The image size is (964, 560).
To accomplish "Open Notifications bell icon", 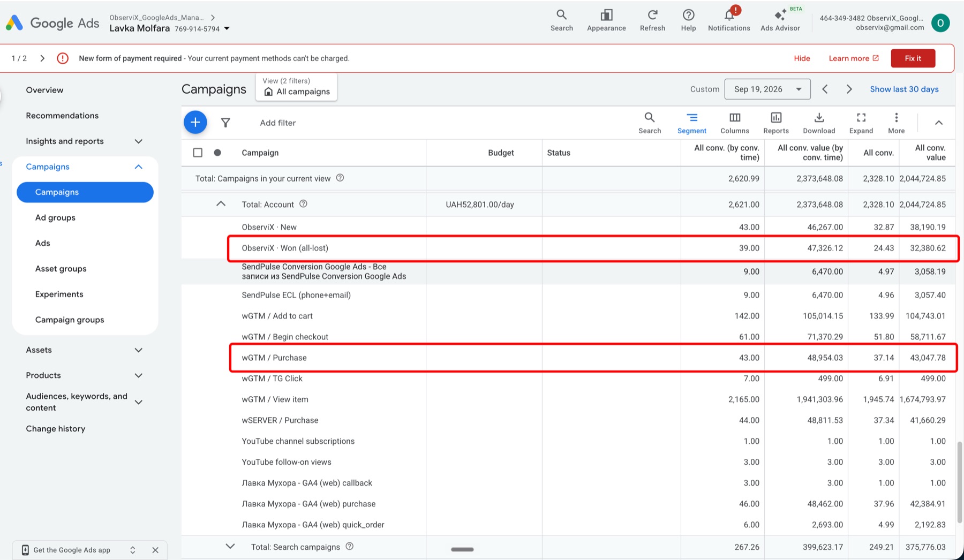I will click(x=729, y=20).
